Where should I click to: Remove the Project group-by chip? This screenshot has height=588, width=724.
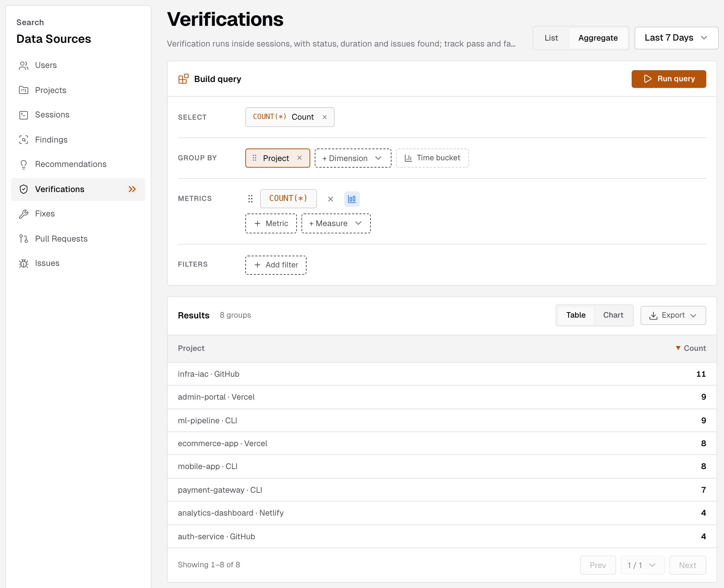(x=300, y=158)
